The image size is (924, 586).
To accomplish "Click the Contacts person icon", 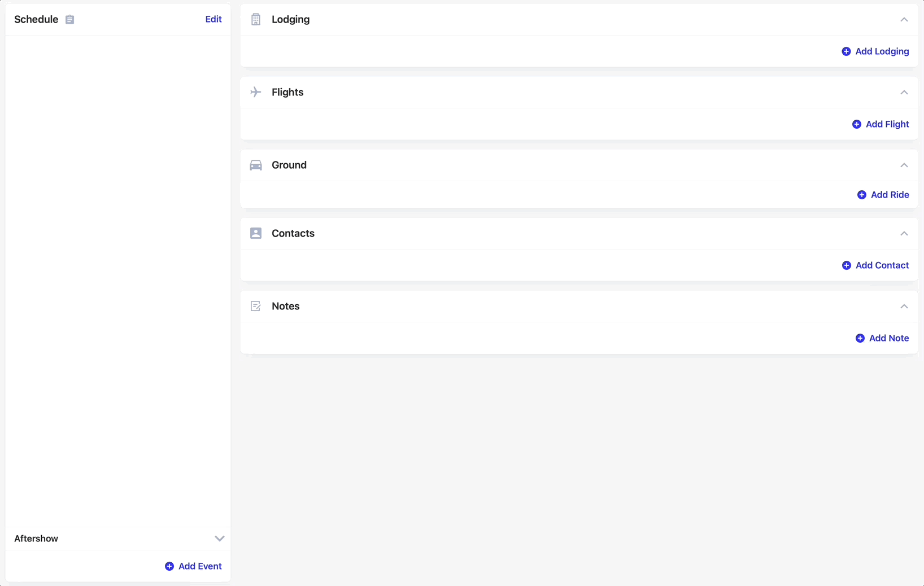I will [256, 233].
